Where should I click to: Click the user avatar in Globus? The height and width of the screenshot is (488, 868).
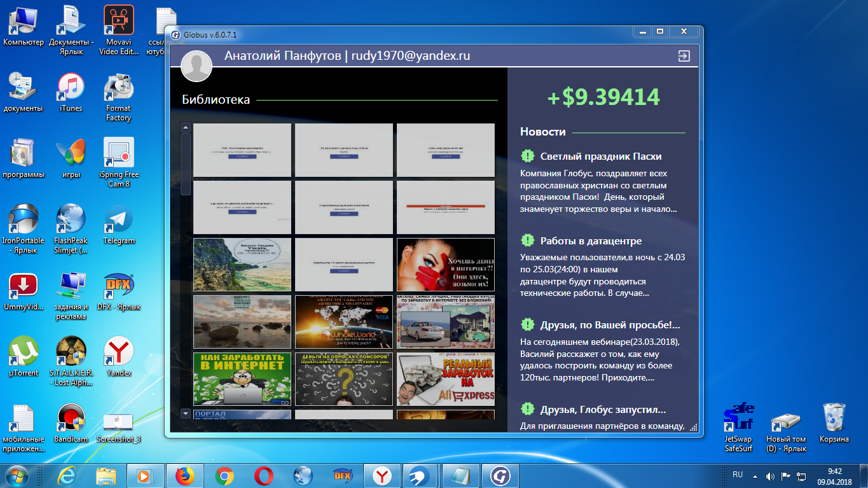point(196,66)
